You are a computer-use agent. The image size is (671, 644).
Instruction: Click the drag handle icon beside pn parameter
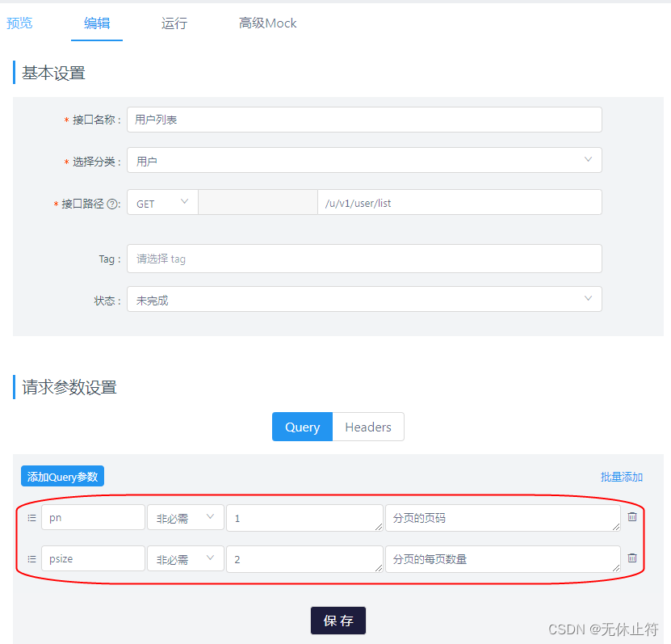coord(31,517)
